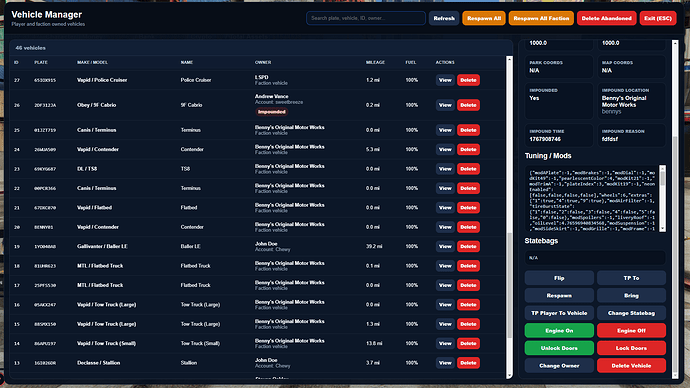Click the vehicle list scrollbar thumb
Viewport: 690px width, 388px height.
pos(510,286)
